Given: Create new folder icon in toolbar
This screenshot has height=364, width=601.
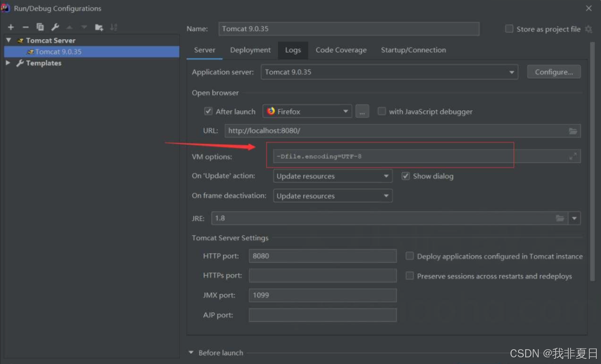Looking at the screenshot, I should pyautogui.click(x=99, y=27).
